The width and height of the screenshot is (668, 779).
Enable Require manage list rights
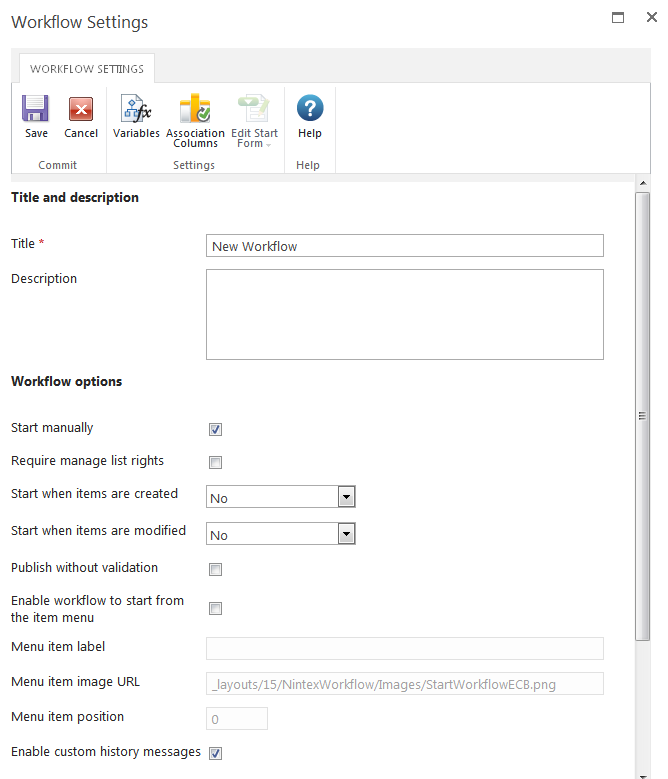point(215,463)
